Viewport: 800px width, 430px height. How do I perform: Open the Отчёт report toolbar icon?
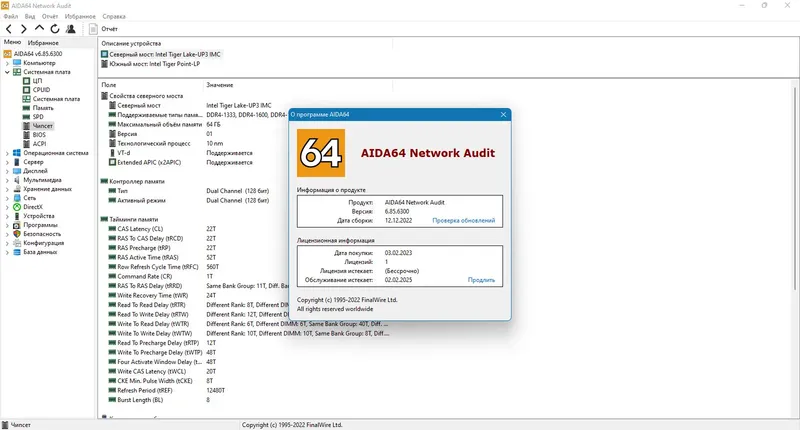[x=93, y=29]
